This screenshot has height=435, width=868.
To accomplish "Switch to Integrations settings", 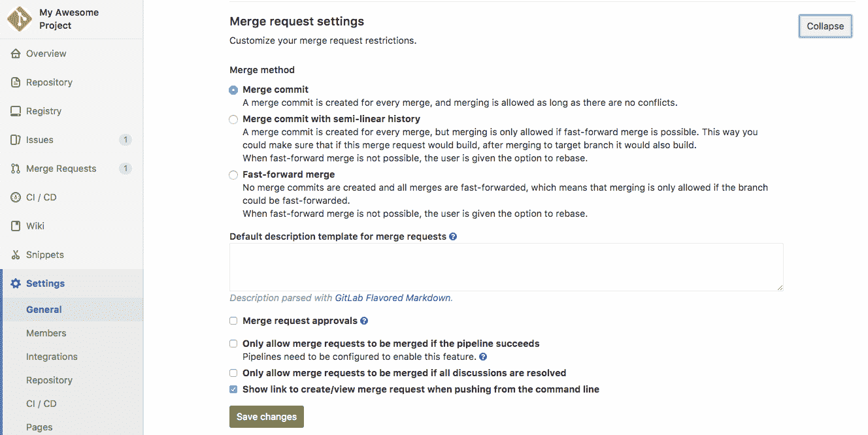I will 52,357.
